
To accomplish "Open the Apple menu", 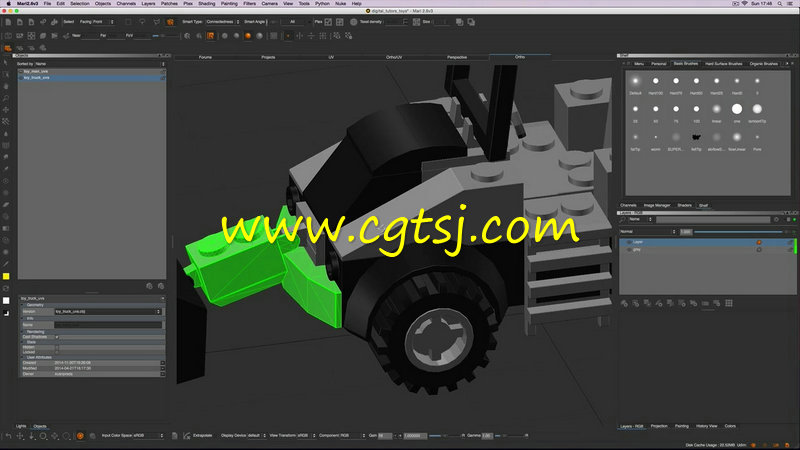I will coord(8,4).
